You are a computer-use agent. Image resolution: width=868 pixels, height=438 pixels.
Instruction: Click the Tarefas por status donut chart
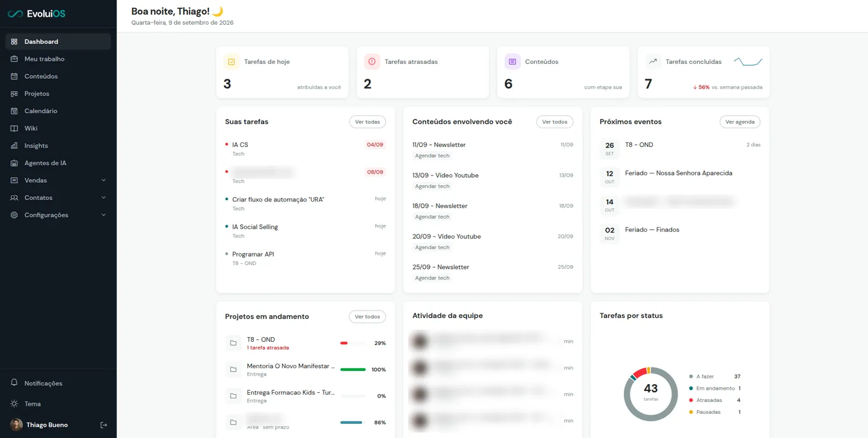[650, 393]
